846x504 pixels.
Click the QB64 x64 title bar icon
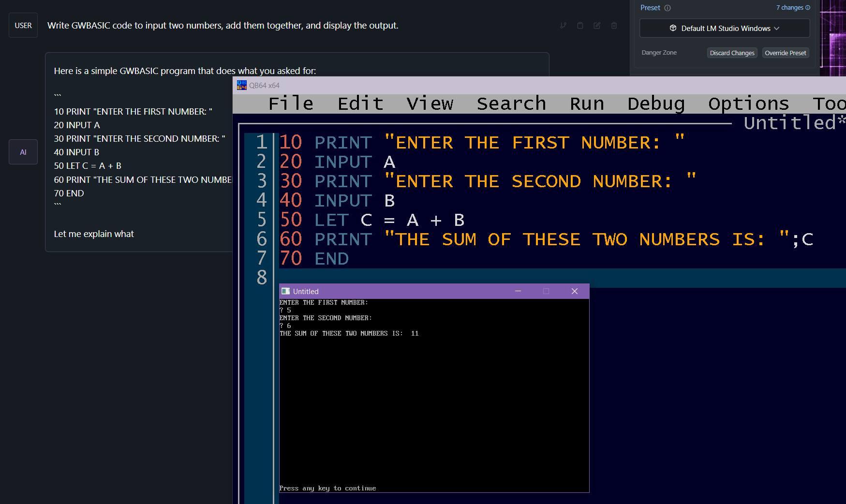click(x=241, y=85)
